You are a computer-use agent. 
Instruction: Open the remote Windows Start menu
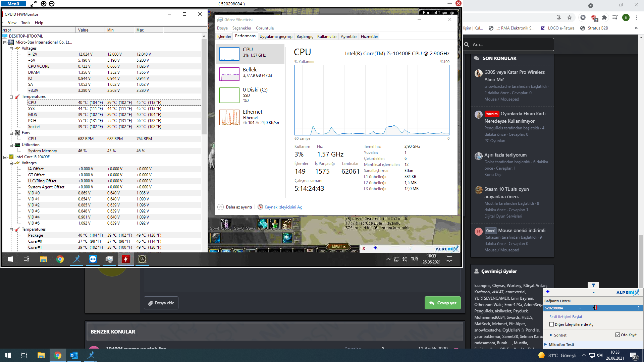pyautogui.click(x=10, y=259)
